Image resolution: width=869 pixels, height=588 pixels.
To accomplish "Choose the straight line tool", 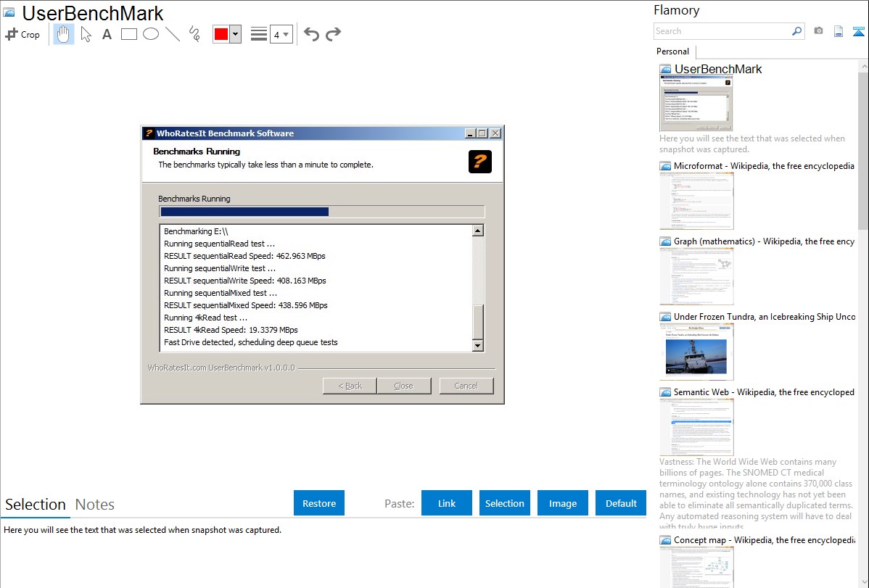I will [173, 34].
